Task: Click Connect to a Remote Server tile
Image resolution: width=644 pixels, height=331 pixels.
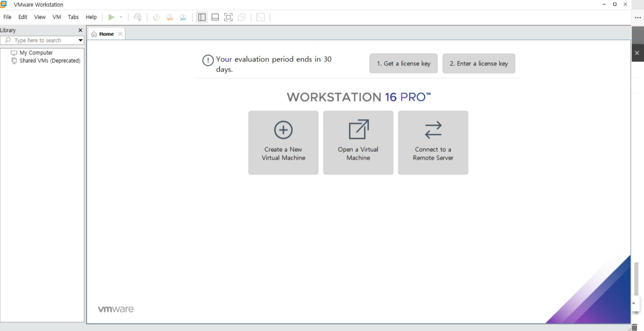Action: pos(433,143)
